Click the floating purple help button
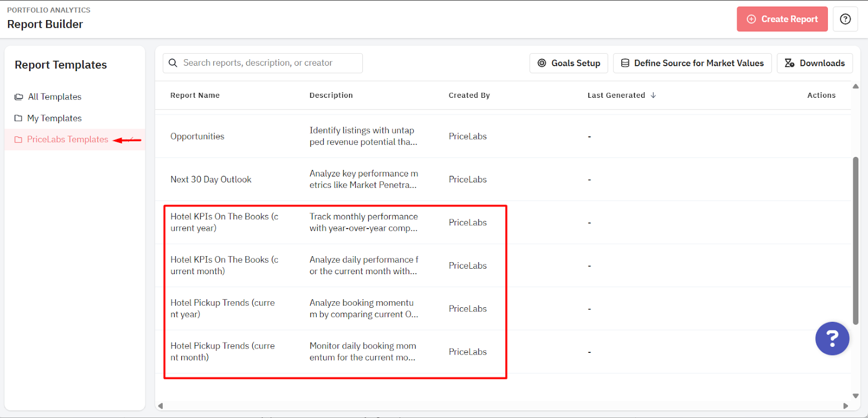The image size is (868, 418). tap(832, 339)
